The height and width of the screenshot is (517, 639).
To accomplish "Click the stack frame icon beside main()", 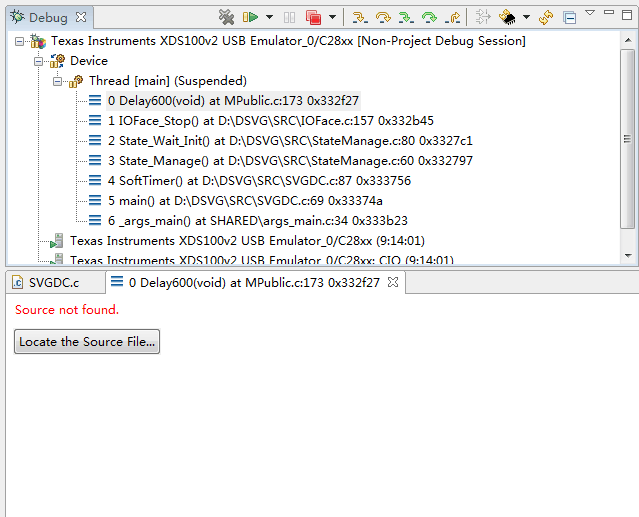I will click(95, 200).
